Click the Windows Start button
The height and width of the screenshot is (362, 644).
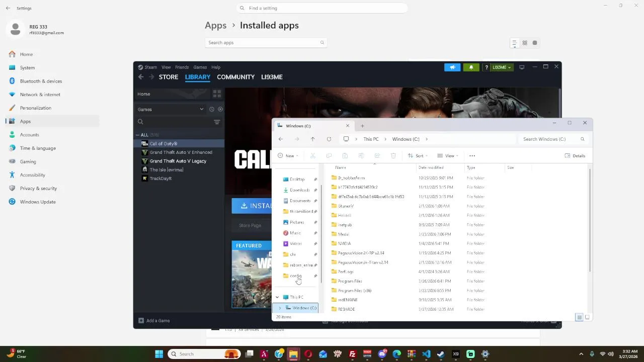pos(159,354)
